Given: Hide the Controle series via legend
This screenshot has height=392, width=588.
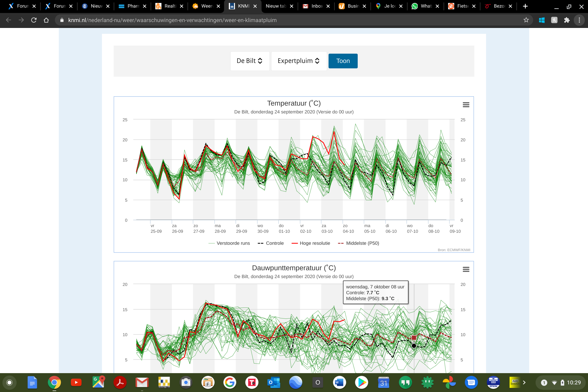Looking at the screenshot, I should pyautogui.click(x=271, y=243).
